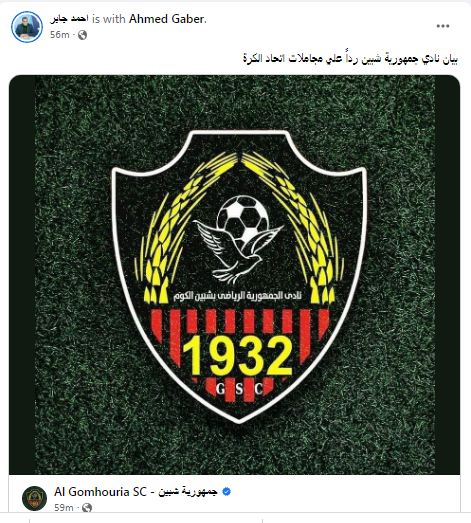Image resolution: width=471 pixels, height=523 pixels.
Task: Open the 59m original post timestamp
Action: click(x=64, y=508)
